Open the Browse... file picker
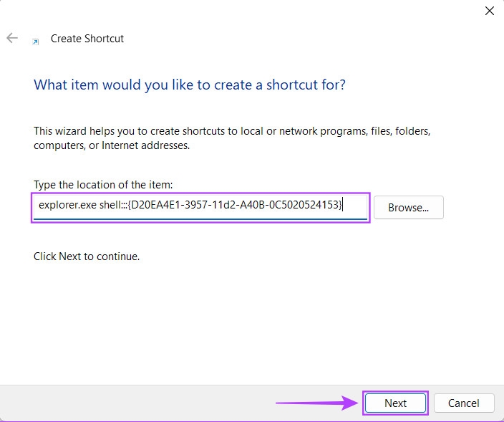504x422 pixels. click(409, 208)
